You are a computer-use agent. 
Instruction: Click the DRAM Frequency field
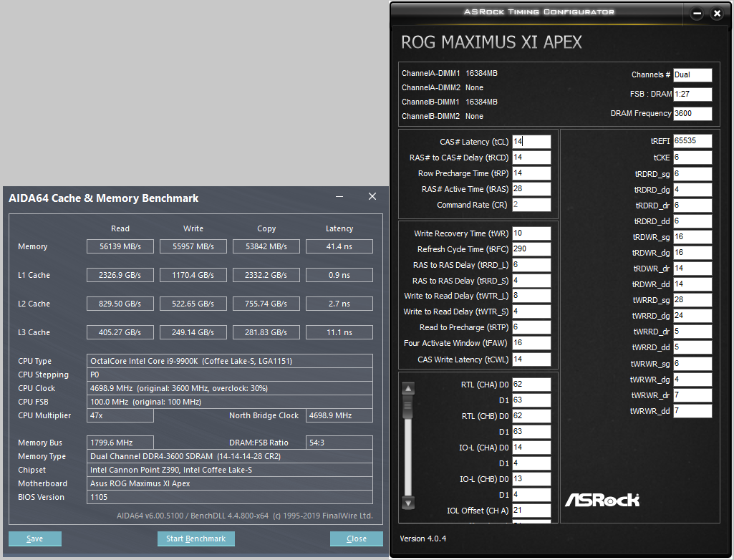point(692,113)
